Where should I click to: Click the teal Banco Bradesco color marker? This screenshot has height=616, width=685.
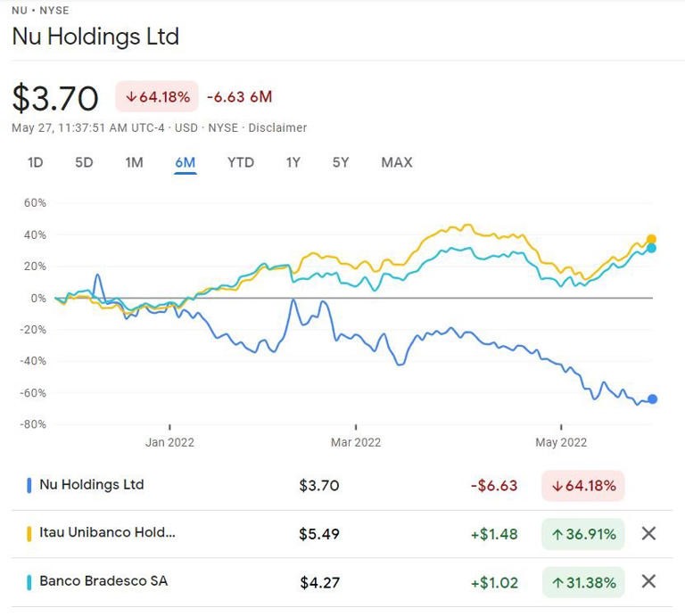tap(29, 582)
